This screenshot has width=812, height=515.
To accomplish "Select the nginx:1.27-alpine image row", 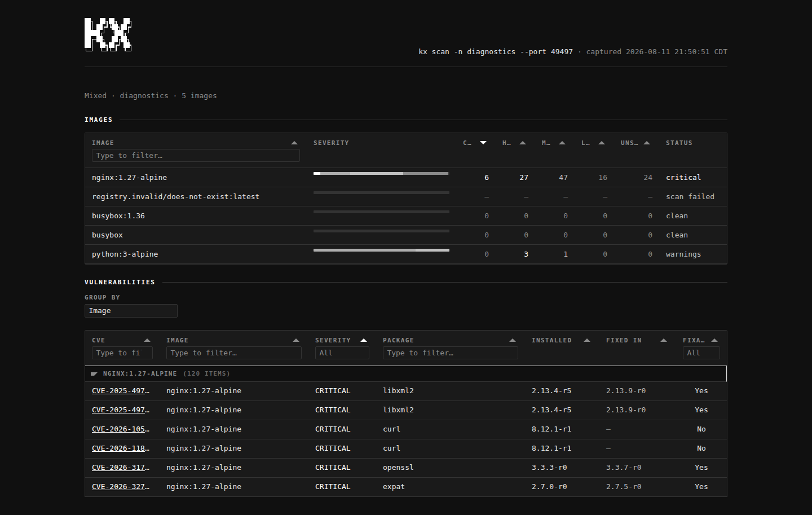I will pos(406,178).
